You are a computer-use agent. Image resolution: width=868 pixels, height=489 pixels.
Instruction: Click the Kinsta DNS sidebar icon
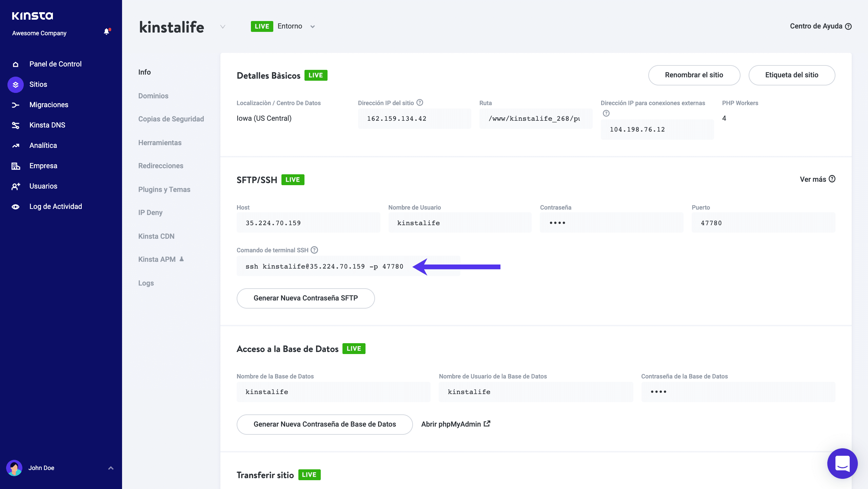coord(15,125)
